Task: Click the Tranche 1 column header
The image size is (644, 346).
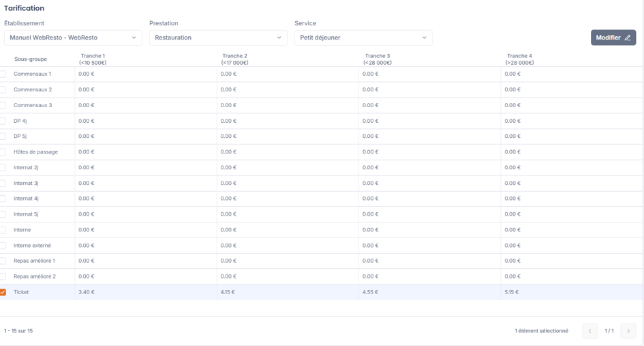Action: (93, 59)
